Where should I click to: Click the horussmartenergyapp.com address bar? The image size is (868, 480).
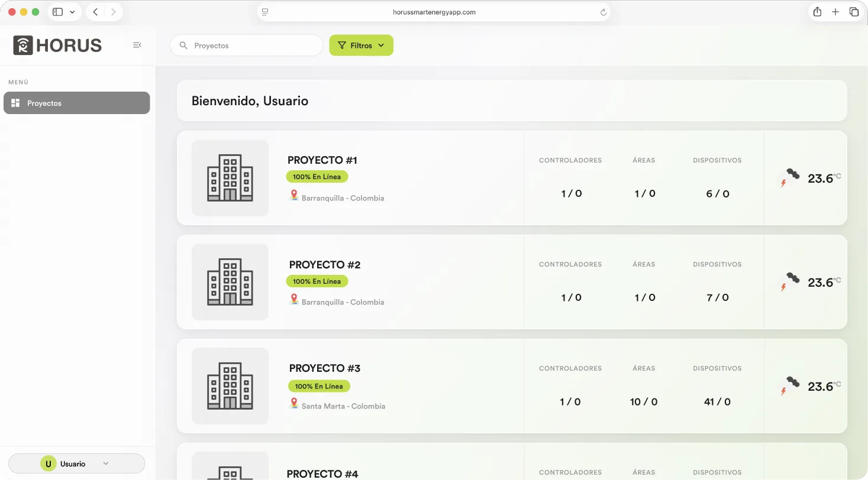click(x=434, y=12)
